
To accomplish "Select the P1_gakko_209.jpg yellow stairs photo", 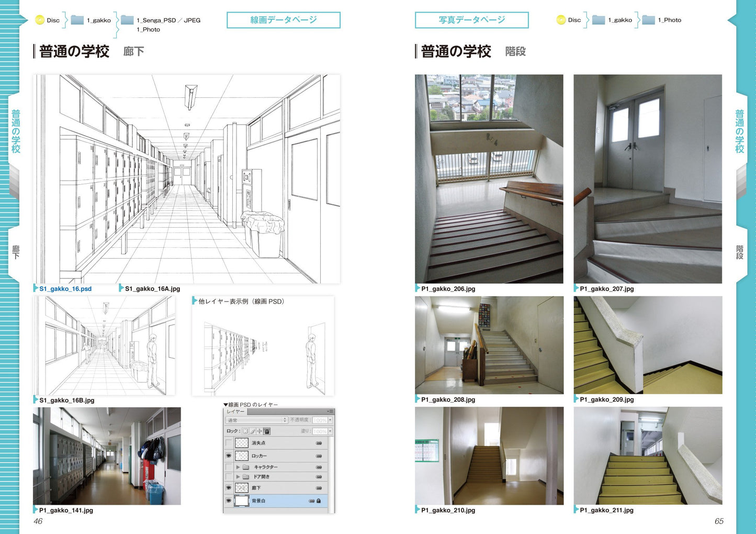I will [648, 345].
